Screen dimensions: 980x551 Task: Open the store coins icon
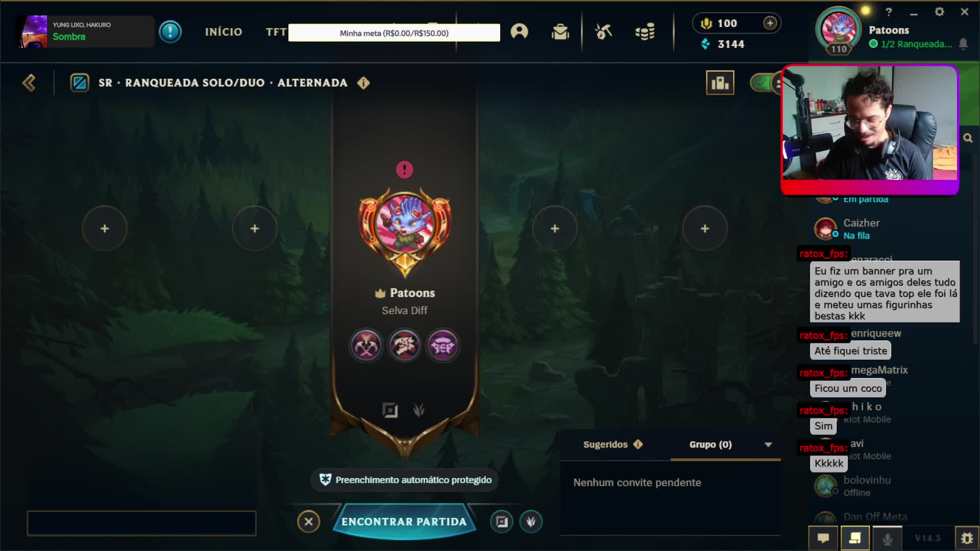click(645, 32)
